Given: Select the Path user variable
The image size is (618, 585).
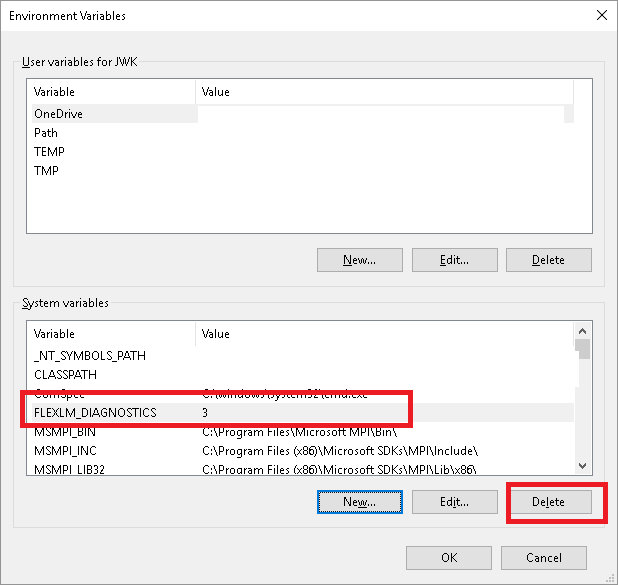Looking at the screenshot, I should click(46, 133).
